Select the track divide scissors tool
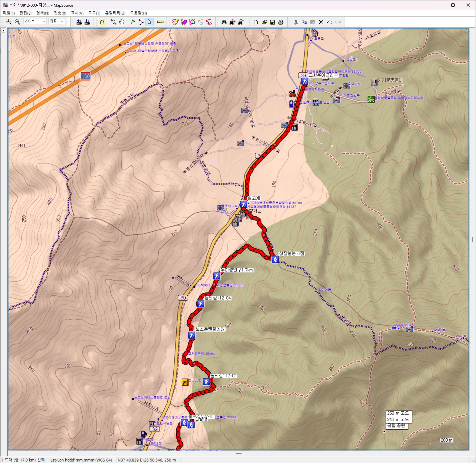The height and width of the screenshot is (463, 476). (x=209, y=22)
